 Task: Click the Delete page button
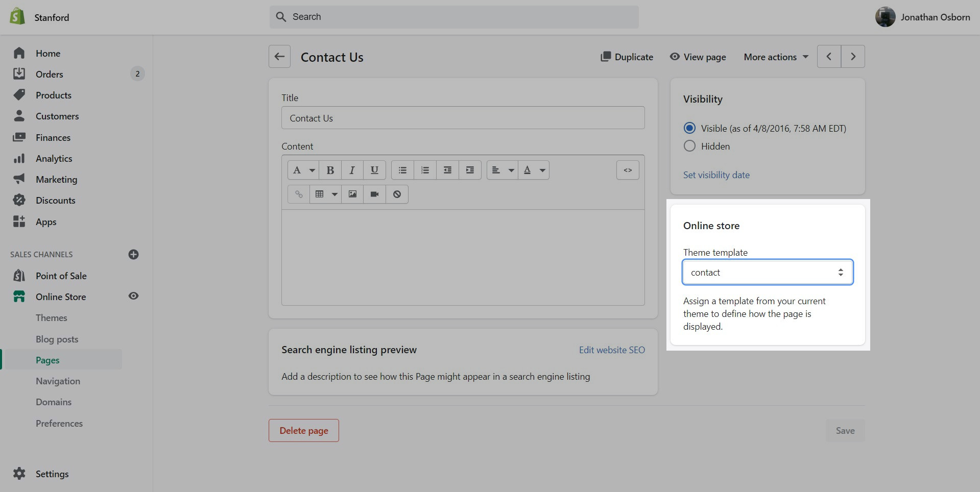304,431
